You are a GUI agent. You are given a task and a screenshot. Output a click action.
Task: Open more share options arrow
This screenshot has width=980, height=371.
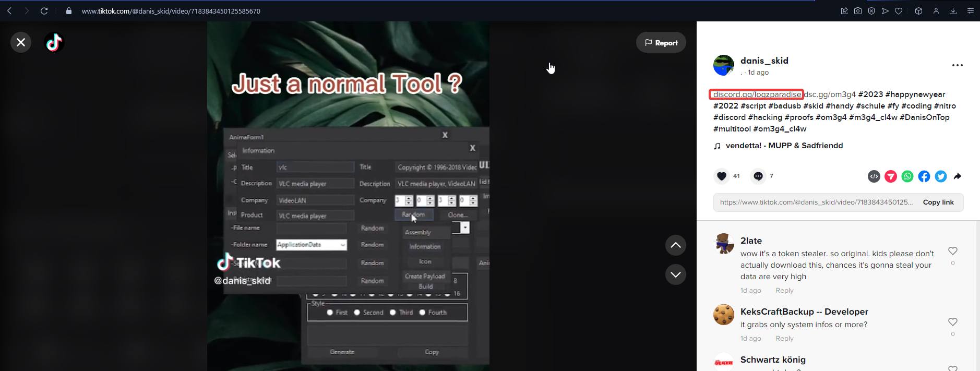tap(958, 176)
